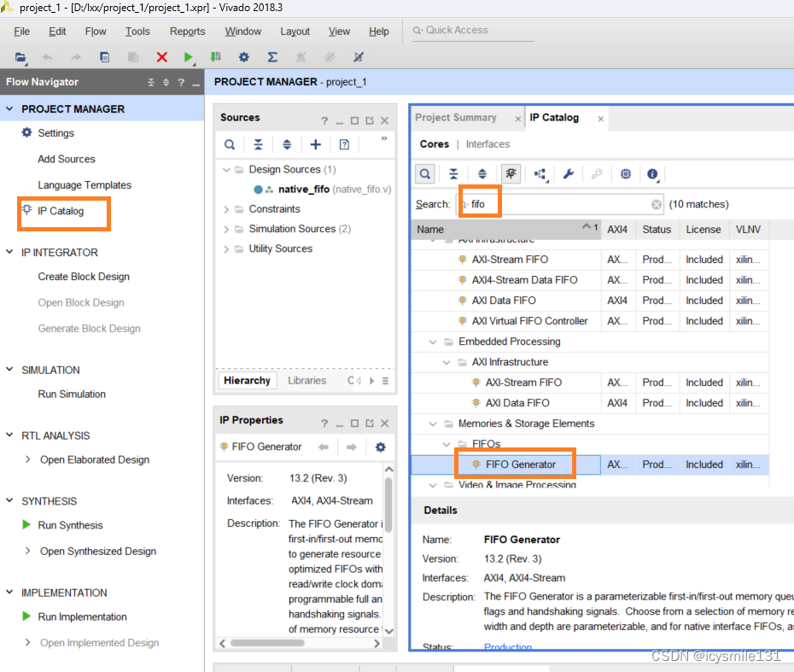Image resolution: width=794 pixels, height=672 pixels.
Task: Click the Quick Access search field
Action: coord(473,31)
